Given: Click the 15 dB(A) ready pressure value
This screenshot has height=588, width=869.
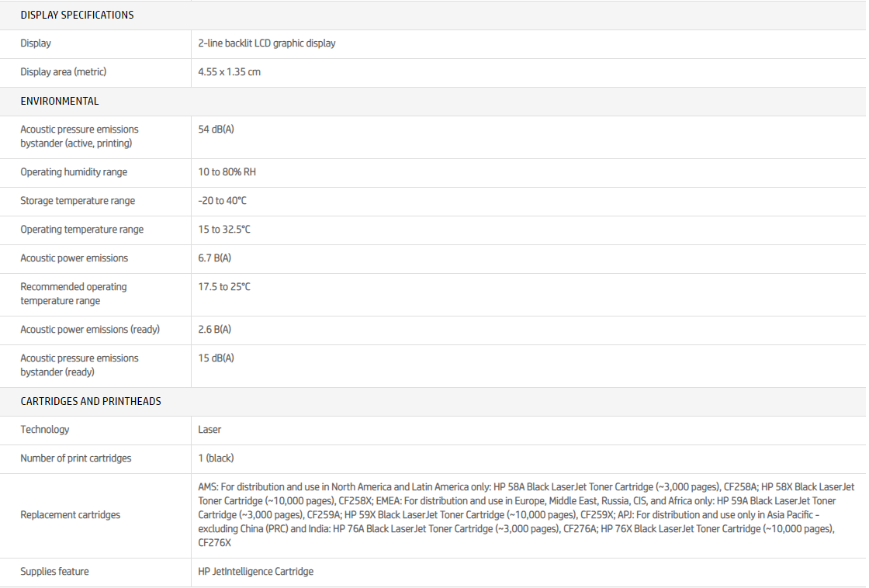Looking at the screenshot, I should pyautogui.click(x=216, y=358).
